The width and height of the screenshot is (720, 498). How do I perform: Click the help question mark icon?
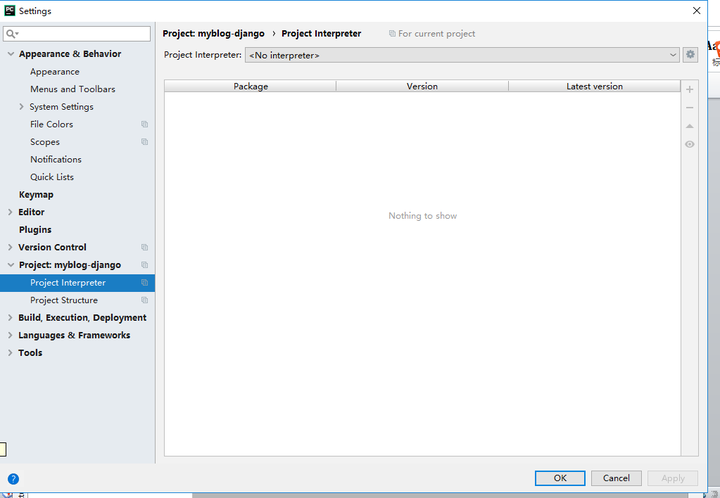(x=13, y=479)
